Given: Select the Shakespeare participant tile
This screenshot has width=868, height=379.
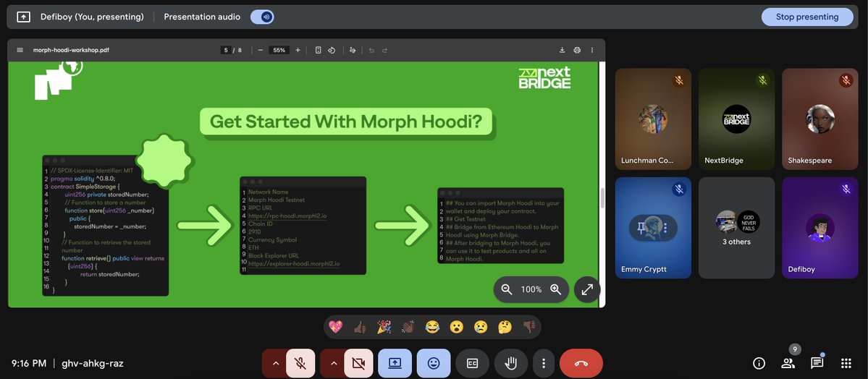Looking at the screenshot, I should coord(819,119).
